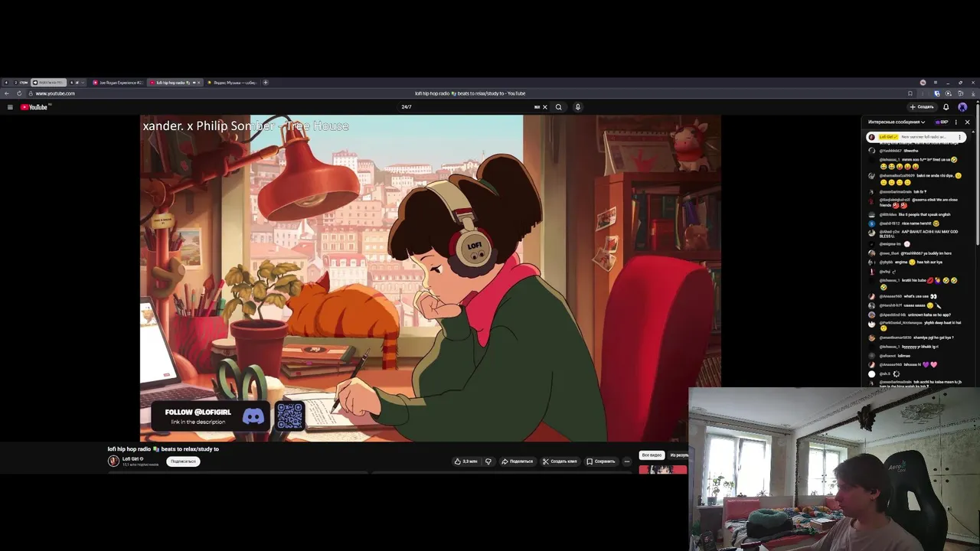Open the chat options three-dot menu
Image resolution: width=980 pixels, height=551 pixels.
click(955, 122)
